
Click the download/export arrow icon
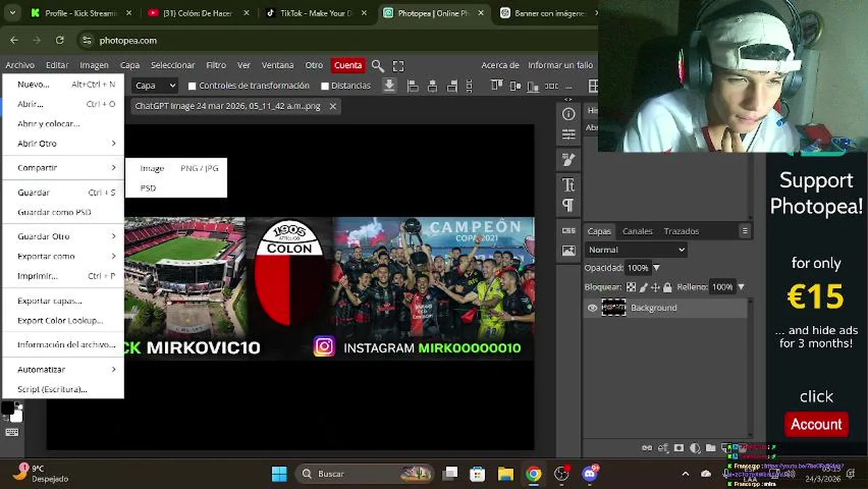pyautogui.click(x=389, y=86)
